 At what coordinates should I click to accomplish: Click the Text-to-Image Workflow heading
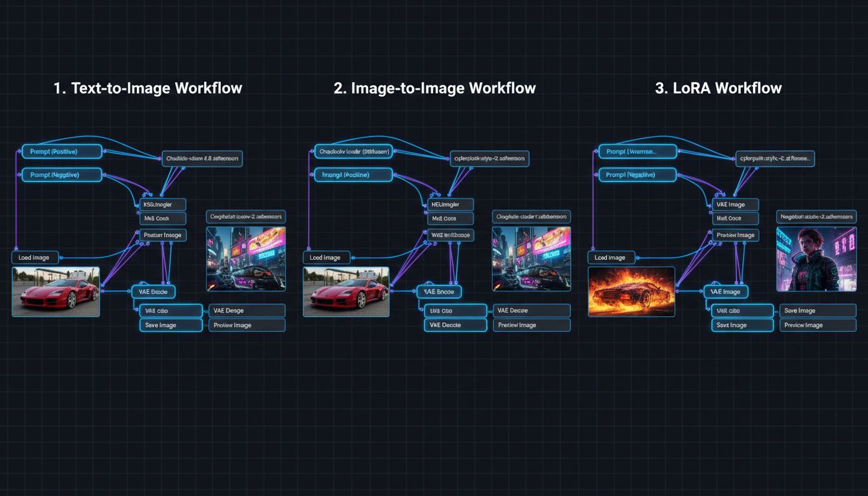click(149, 88)
